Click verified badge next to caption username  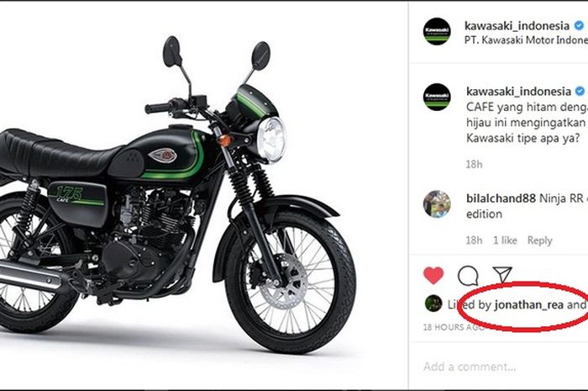[x=579, y=91]
